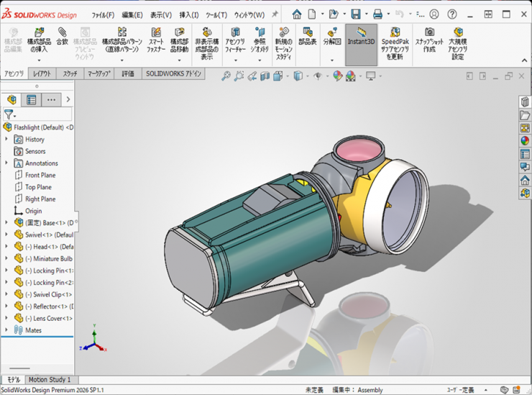Screen dimensions: 532x395
Task: Switch to the スケッチ (Sketch) tab
Action: [x=70, y=73]
